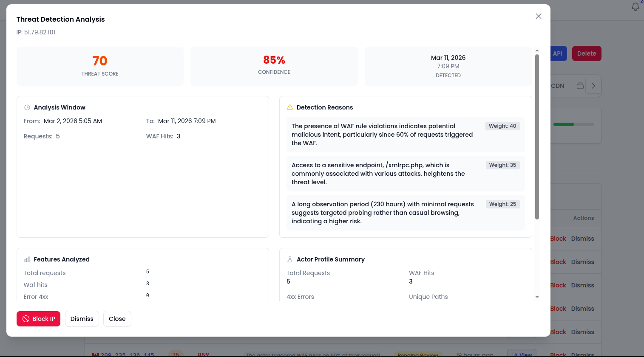Click the blue API button behind the dialog
The height and width of the screenshot is (357, 644).
[x=558, y=53]
